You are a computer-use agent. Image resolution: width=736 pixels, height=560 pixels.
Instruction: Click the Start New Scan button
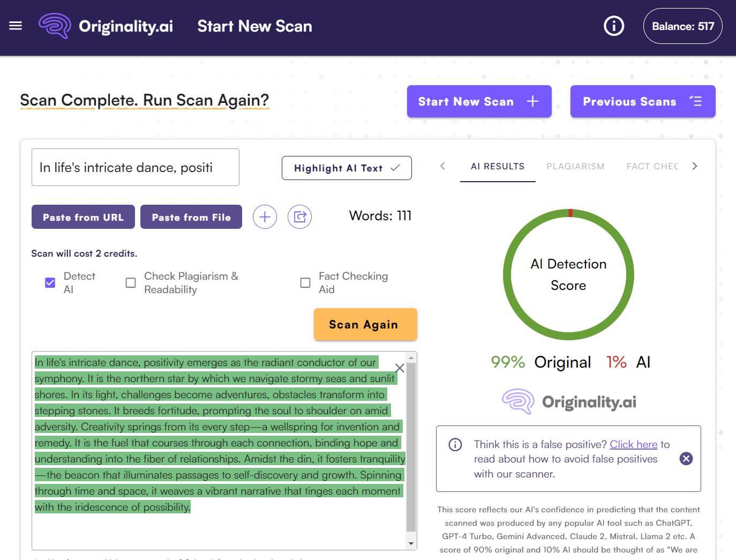click(479, 101)
